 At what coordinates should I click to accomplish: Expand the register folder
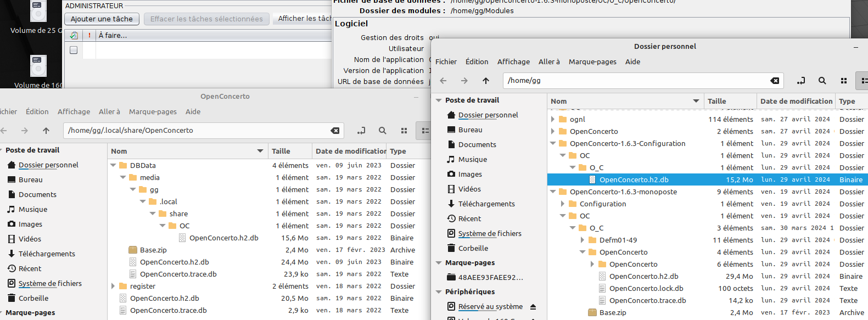click(x=114, y=286)
